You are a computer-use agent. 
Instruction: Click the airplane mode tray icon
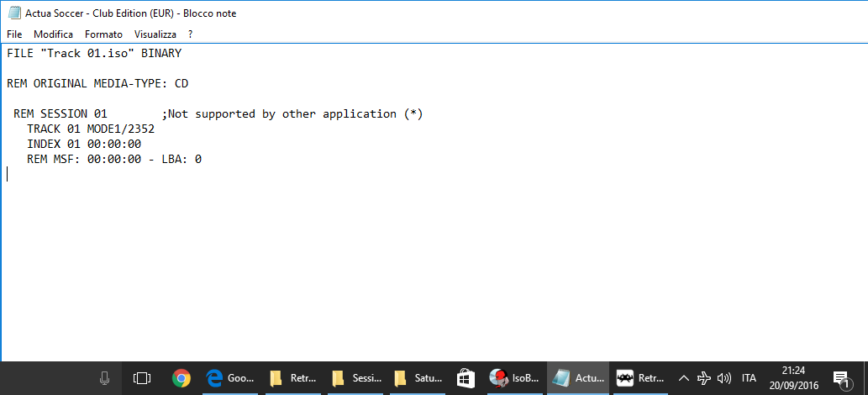pos(703,378)
